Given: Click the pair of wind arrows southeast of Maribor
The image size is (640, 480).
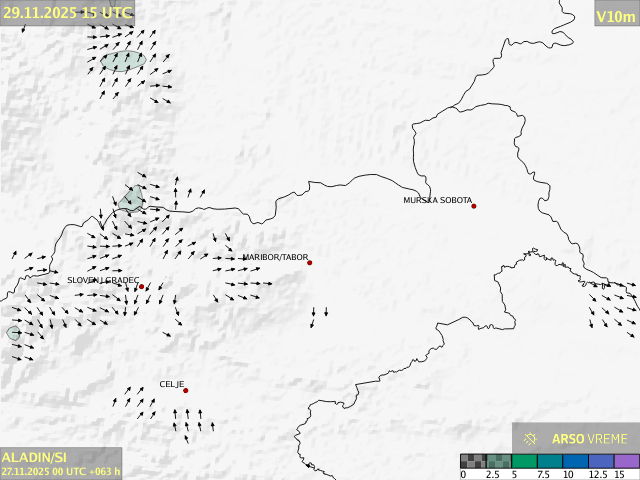Looking at the screenshot, I should [319, 317].
